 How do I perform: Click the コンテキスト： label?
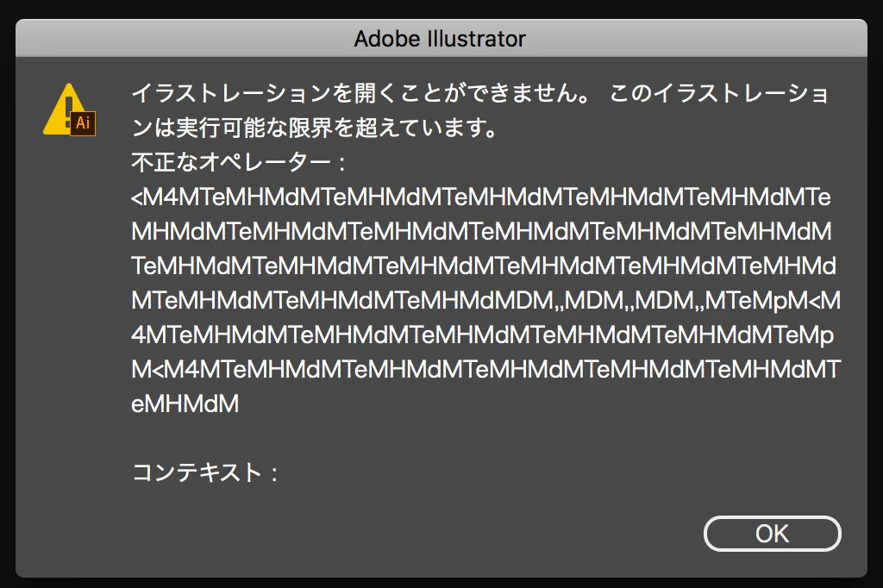205,472
